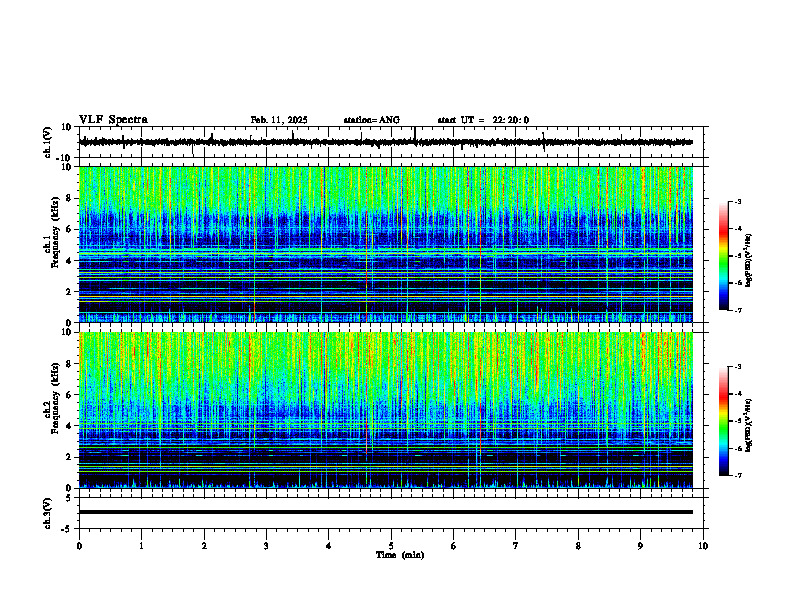Click the flat ch.3 voltage trace
This screenshot has height=612, width=792.
tap(386, 512)
